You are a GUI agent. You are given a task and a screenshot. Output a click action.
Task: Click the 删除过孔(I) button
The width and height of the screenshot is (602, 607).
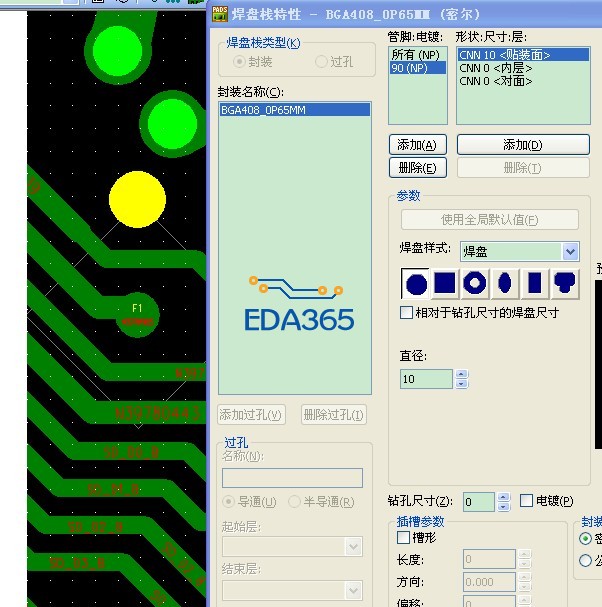[334, 415]
